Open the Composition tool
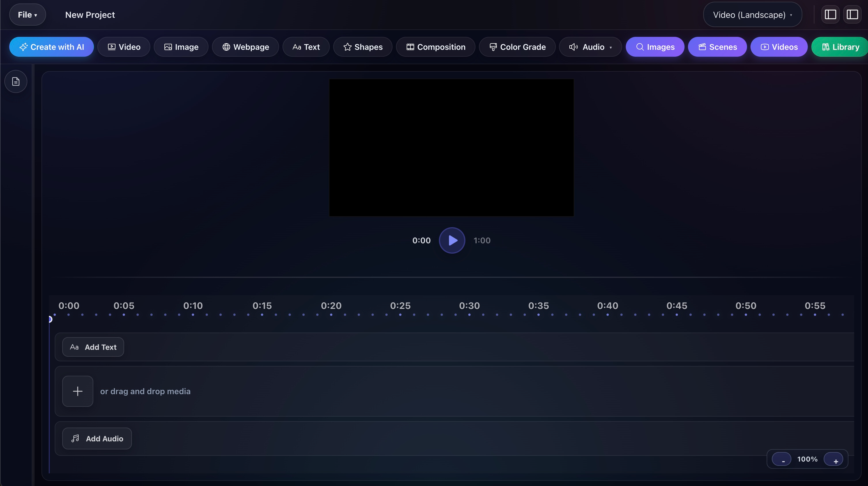The image size is (868, 486). [x=435, y=47]
